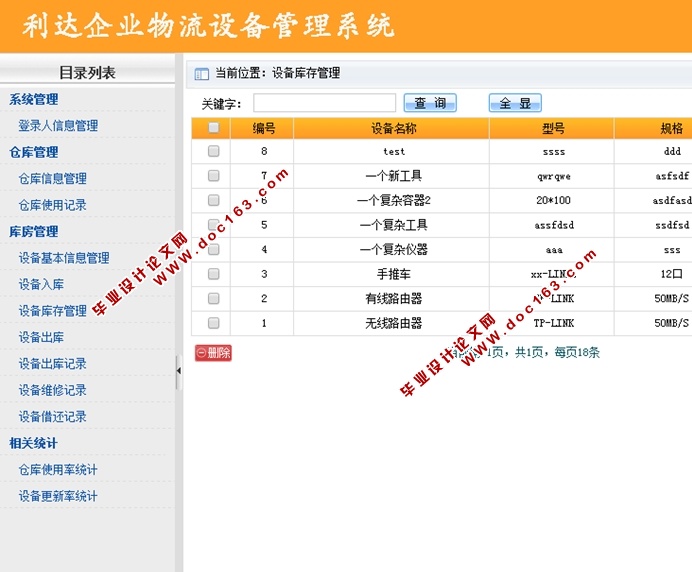This screenshot has width=692, height=572.
Task: Check the row for 有线路由器
Action: point(214,299)
